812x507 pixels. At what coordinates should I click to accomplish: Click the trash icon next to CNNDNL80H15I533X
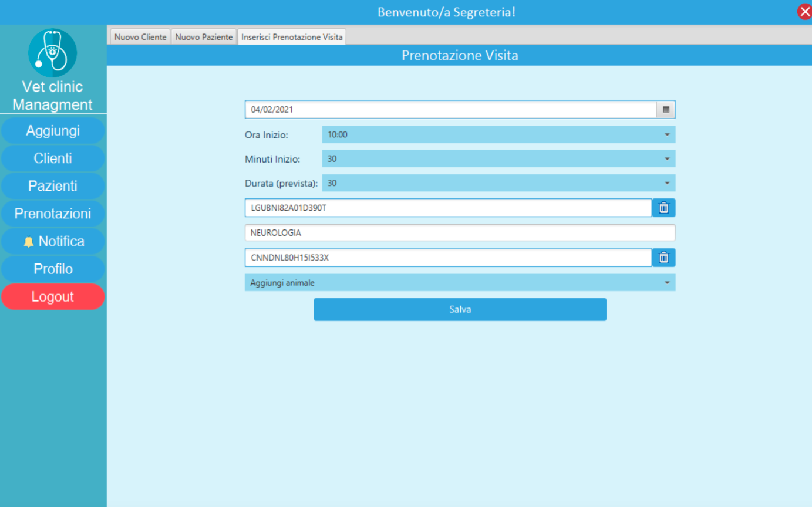pyautogui.click(x=664, y=257)
